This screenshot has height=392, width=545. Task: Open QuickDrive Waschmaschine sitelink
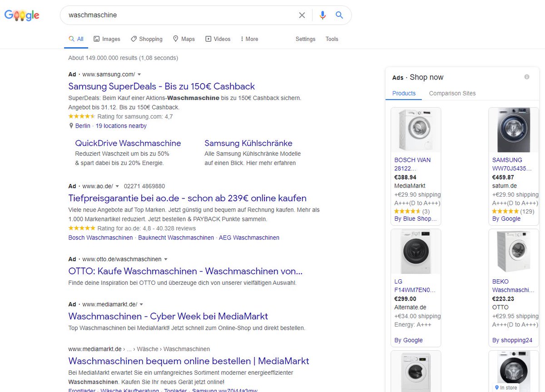pyautogui.click(x=128, y=143)
